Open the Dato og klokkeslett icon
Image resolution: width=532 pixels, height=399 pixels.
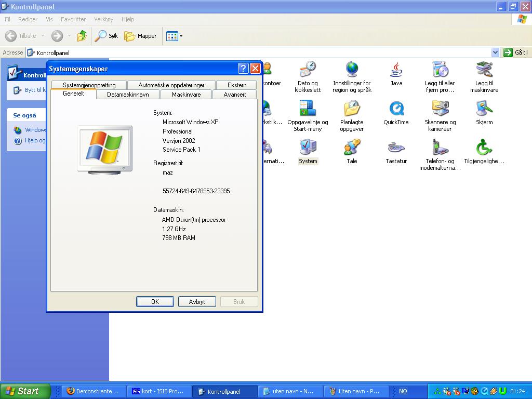(308, 77)
